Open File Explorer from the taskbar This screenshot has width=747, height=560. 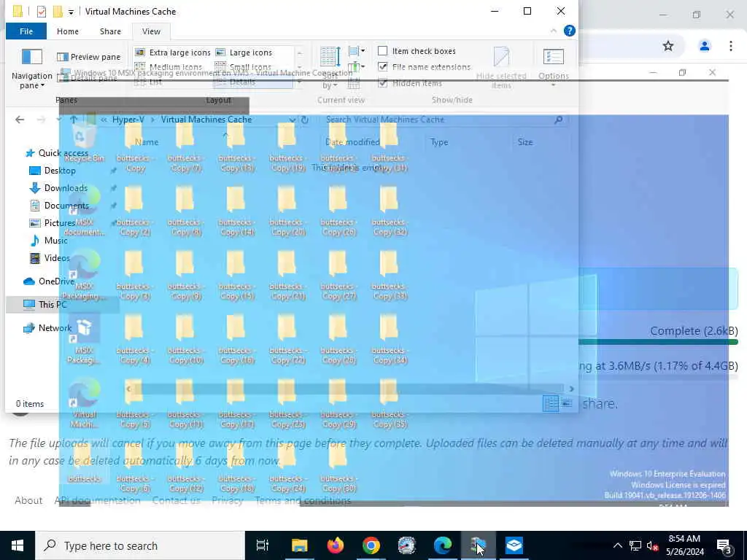pyautogui.click(x=300, y=545)
